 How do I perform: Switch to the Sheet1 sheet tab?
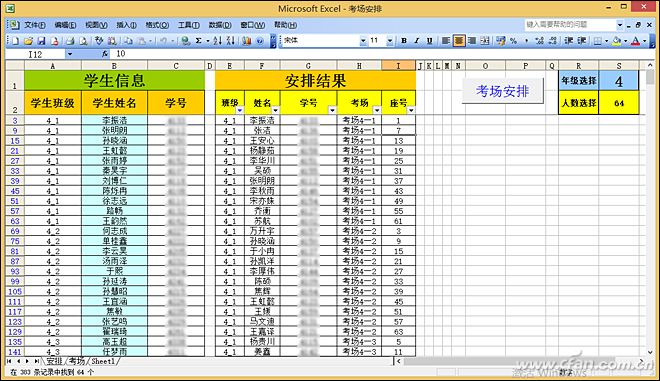click(x=103, y=361)
